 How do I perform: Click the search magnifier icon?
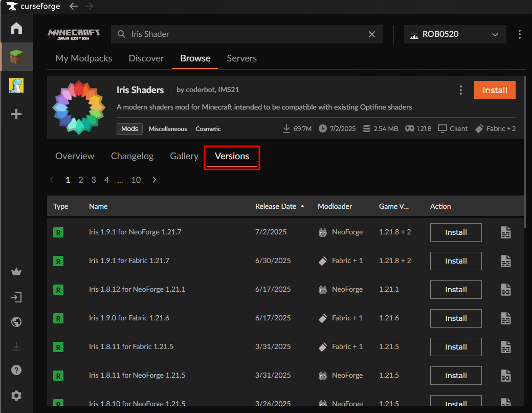tap(121, 34)
